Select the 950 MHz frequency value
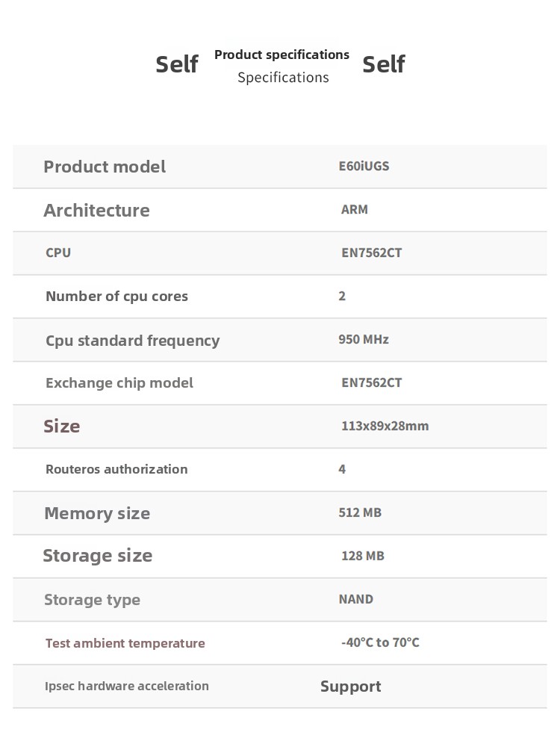This screenshot has width=560, height=747. (364, 339)
